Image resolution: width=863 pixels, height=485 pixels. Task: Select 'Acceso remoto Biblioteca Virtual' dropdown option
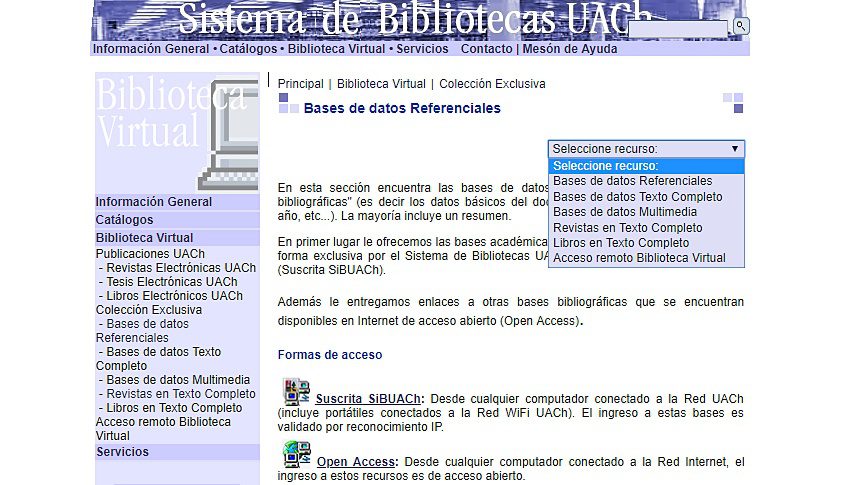pos(646,258)
